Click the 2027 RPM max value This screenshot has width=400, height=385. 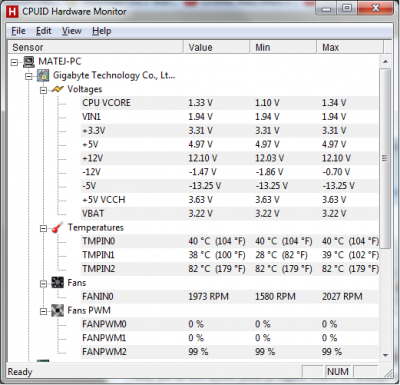[342, 297]
